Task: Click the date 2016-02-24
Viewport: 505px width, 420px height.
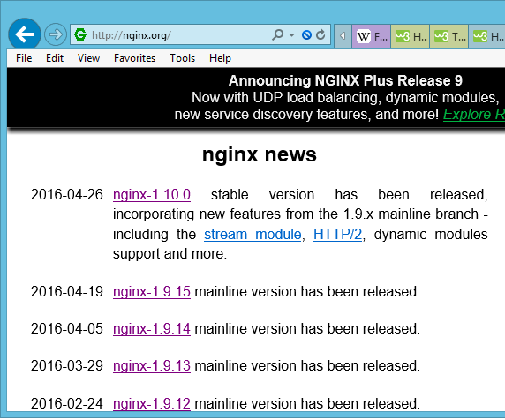Action: coord(67,403)
